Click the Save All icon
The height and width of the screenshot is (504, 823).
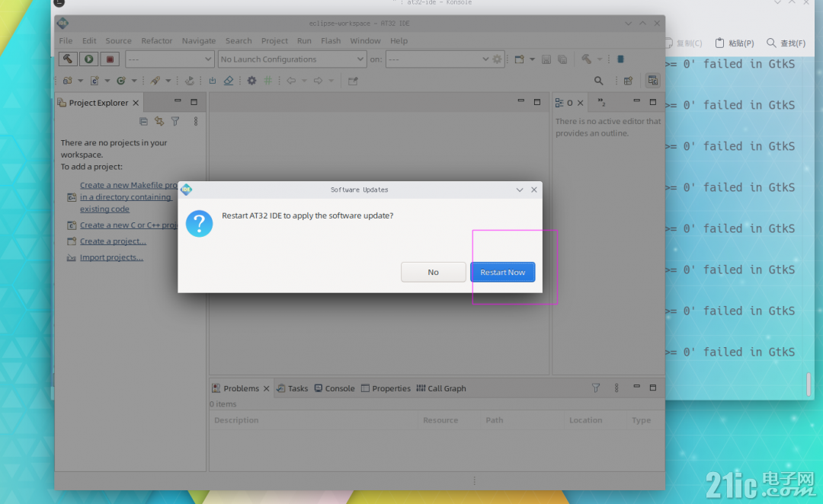pos(562,59)
